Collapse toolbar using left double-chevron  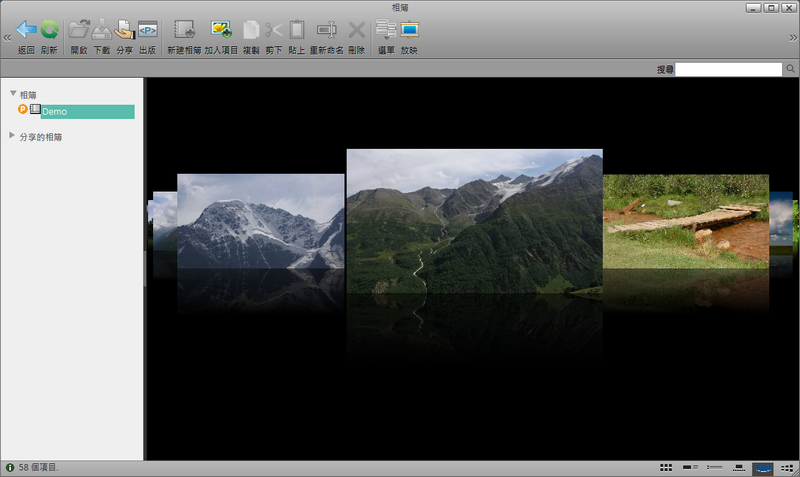pos(7,37)
